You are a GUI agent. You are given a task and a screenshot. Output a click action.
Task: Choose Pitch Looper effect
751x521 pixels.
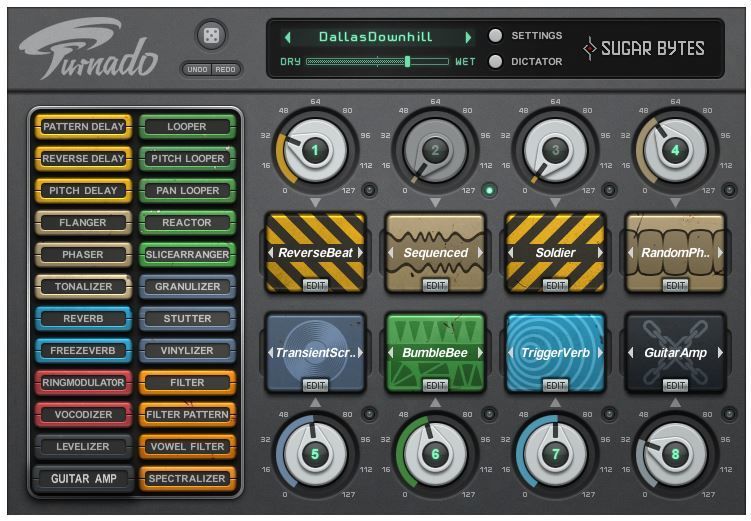(x=187, y=159)
